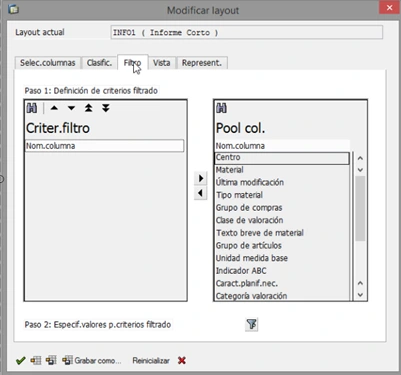Select the Unidad medida base row
Screen dimensions: 401x375
click(282, 258)
